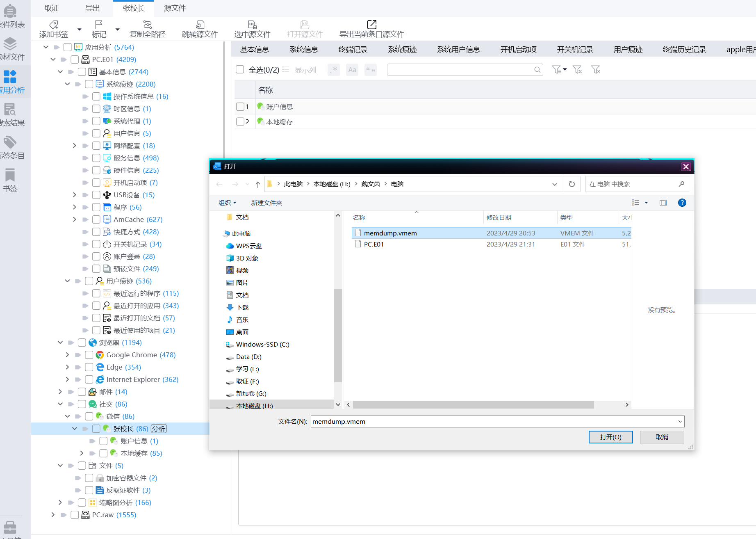Screen dimensions: 756x539
Task: Toggle the Aa case-sensitive search icon
Action: coord(352,70)
